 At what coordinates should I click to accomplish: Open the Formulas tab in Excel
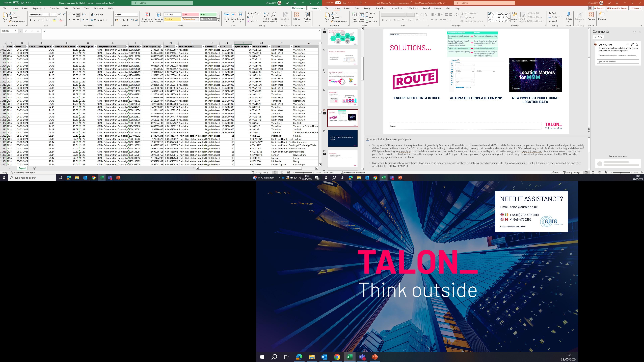click(x=54, y=8)
